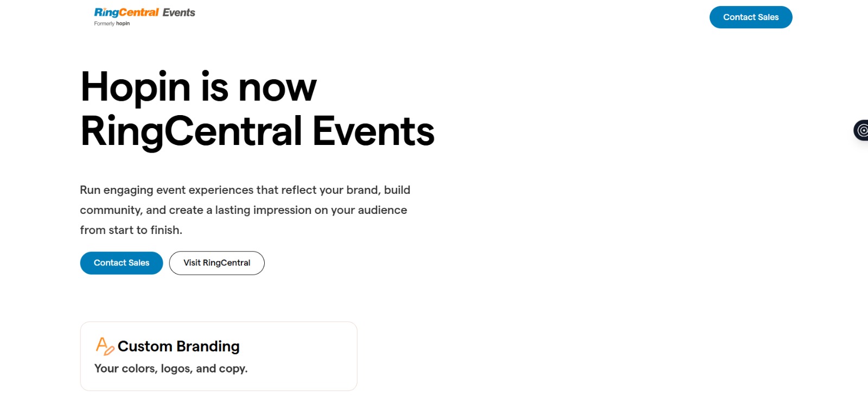Image resolution: width=868 pixels, height=405 pixels.
Task: Open the Visit RingCentral link button
Action: click(216, 263)
